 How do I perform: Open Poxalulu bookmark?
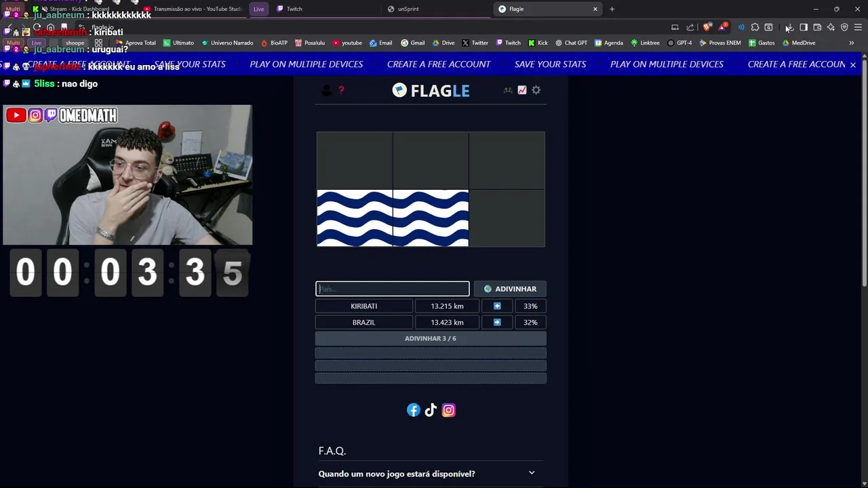pyautogui.click(x=310, y=43)
